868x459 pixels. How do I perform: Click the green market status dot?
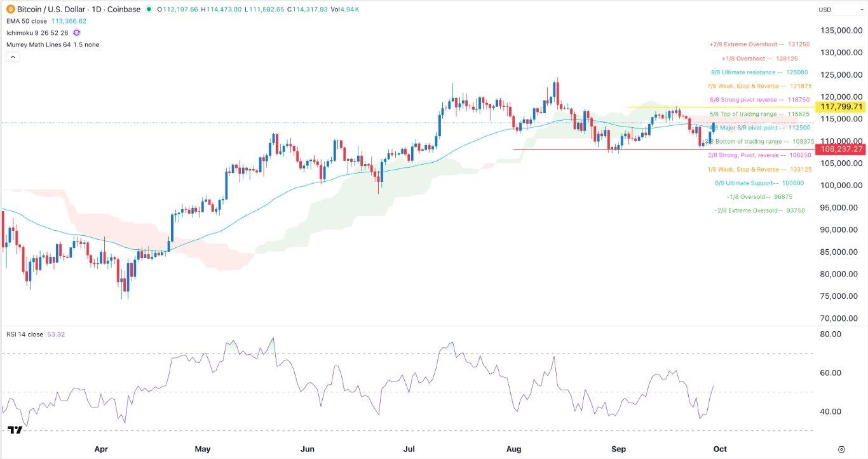pos(149,10)
